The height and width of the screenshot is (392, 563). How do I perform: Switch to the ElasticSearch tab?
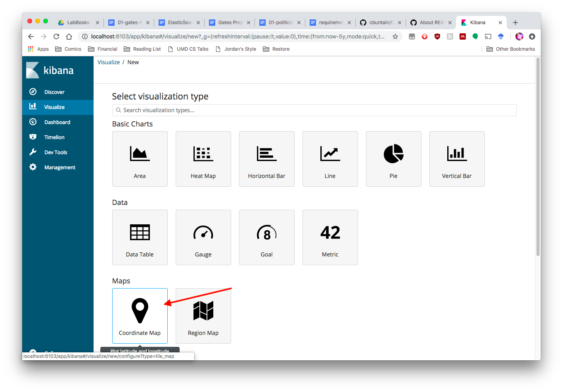[x=179, y=23]
